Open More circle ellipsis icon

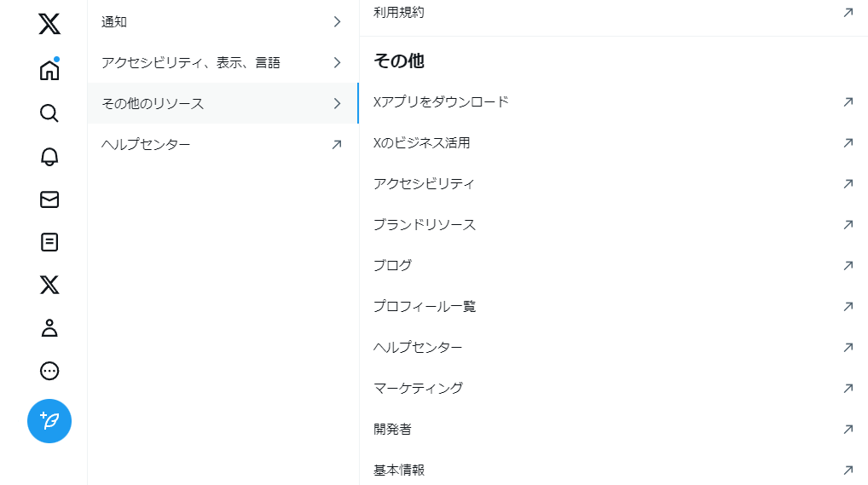click(49, 371)
